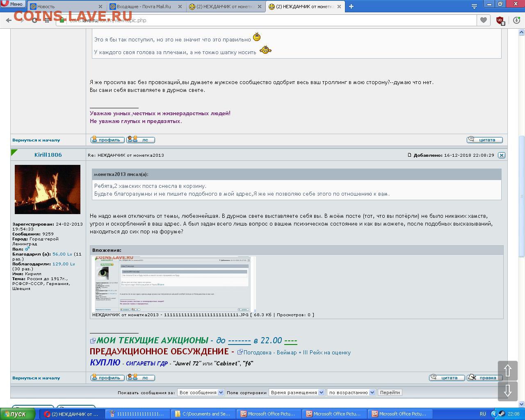The image size is (525, 420).
Task: Click the Steam icon in system tray
Action: (x=502, y=414)
